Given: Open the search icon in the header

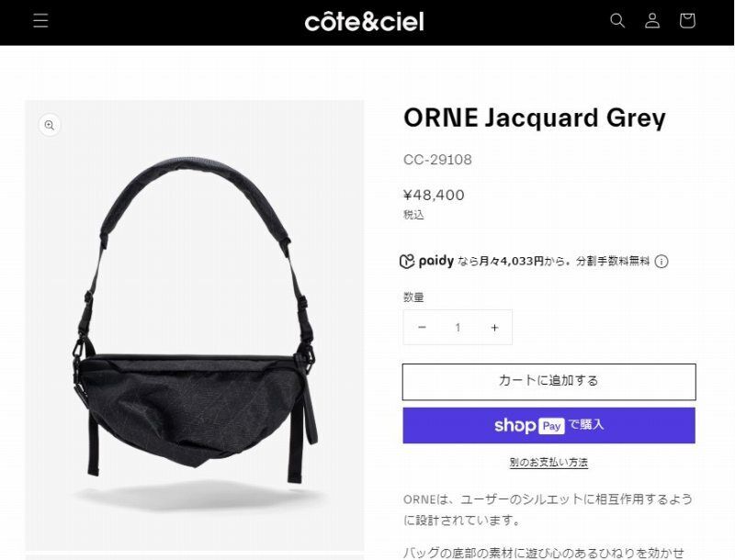Looking at the screenshot, I should [x=616, y=20].
